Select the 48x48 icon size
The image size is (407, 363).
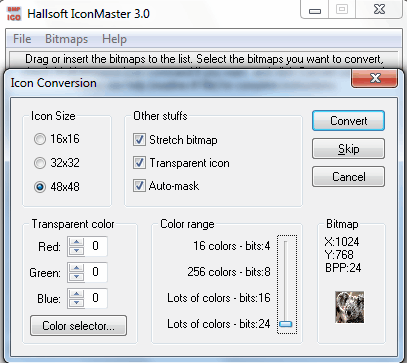[40, 187]
